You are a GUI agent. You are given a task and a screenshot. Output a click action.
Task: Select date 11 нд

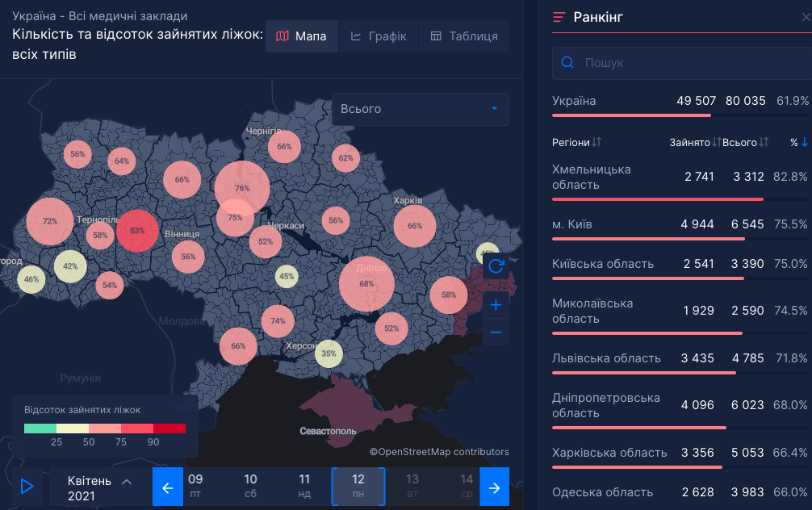coord(304,486)
